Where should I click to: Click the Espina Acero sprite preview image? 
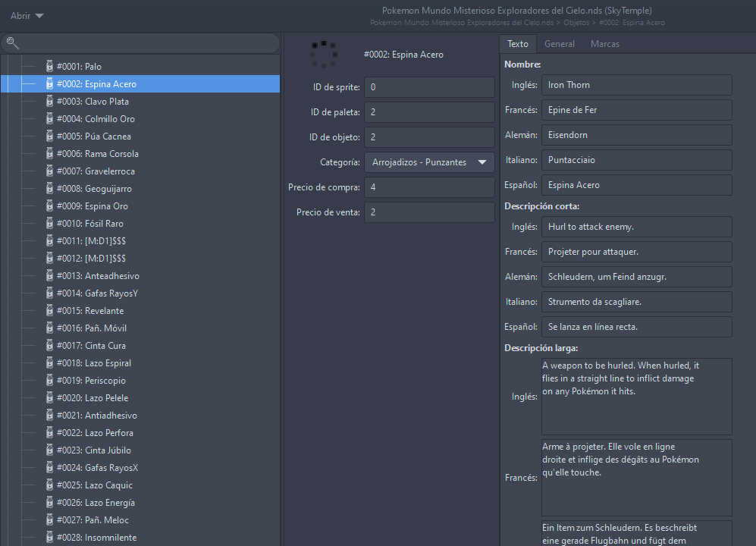[324, 54]
